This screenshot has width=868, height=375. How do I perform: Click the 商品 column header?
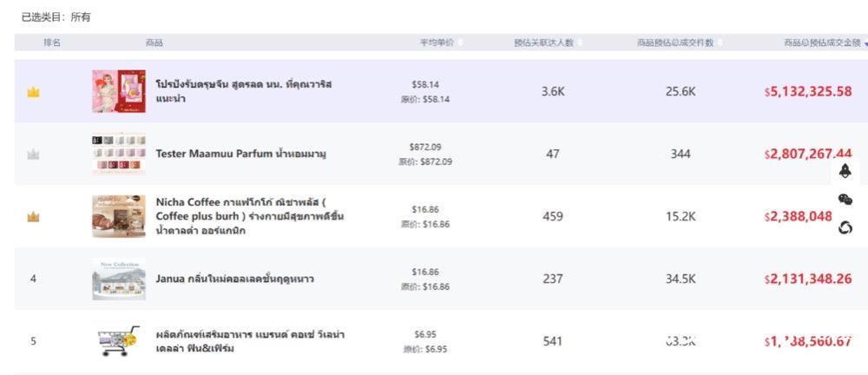[154, 43]
